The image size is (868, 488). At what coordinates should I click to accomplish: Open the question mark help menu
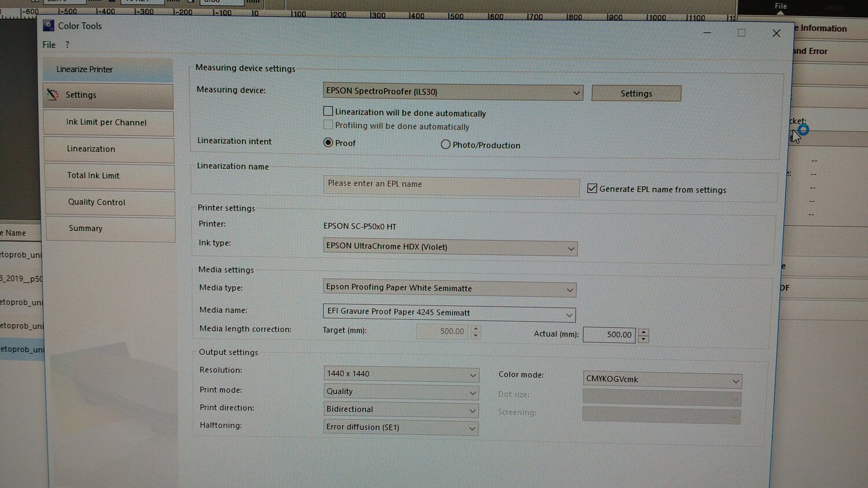coord(67,45)
